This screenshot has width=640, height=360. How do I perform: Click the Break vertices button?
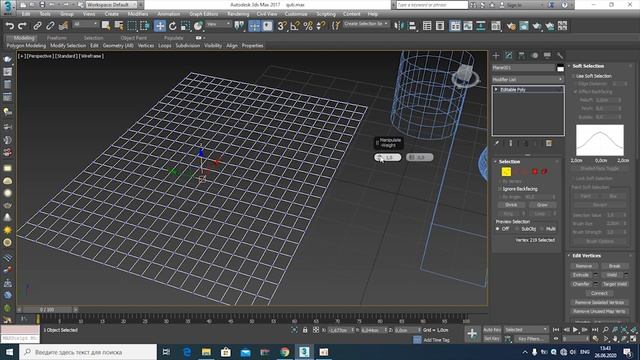[x=614, y=266]
